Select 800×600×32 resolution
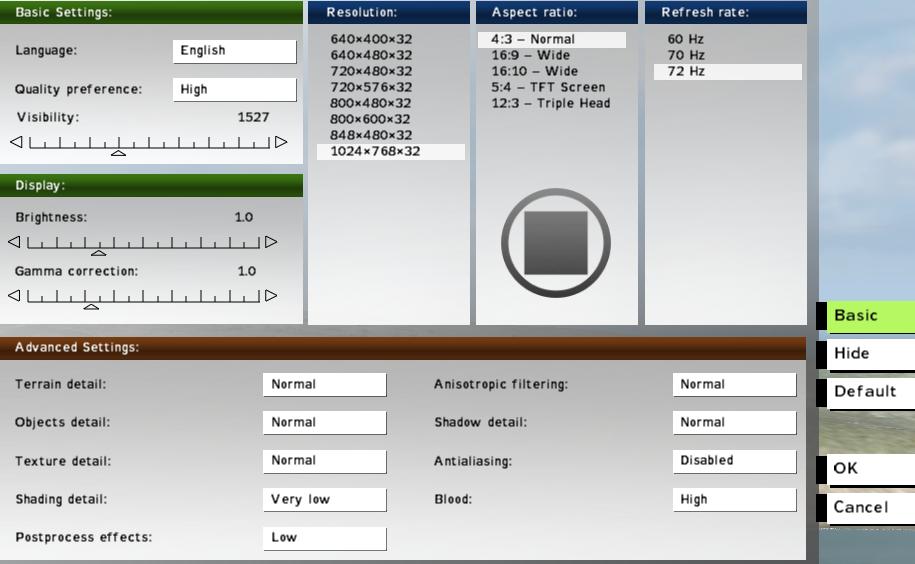Image resolution: width=915 pixels, height=564 pixels. coord(370,120)
